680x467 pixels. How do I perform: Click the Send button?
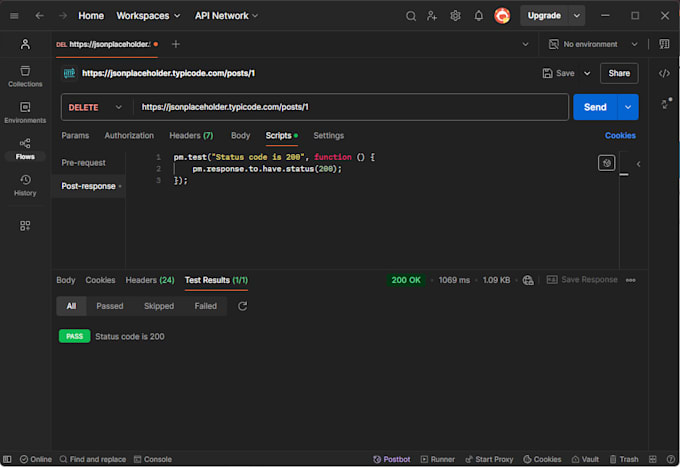[x=595, y=107]
